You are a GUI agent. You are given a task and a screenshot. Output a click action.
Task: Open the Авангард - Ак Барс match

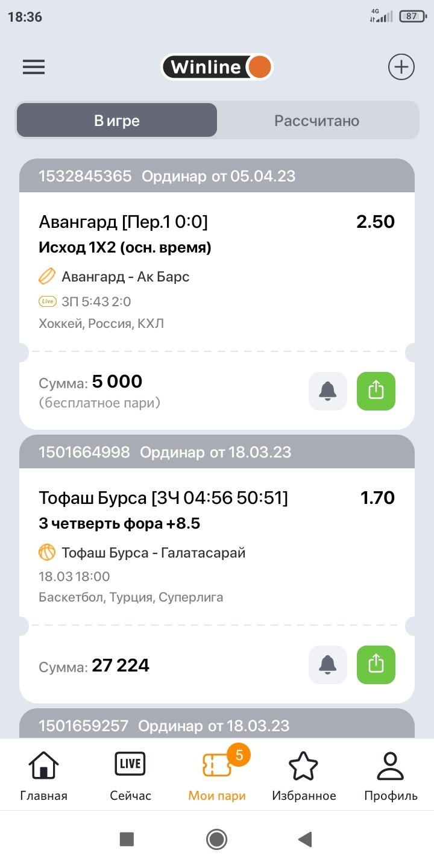coord(125,277)
